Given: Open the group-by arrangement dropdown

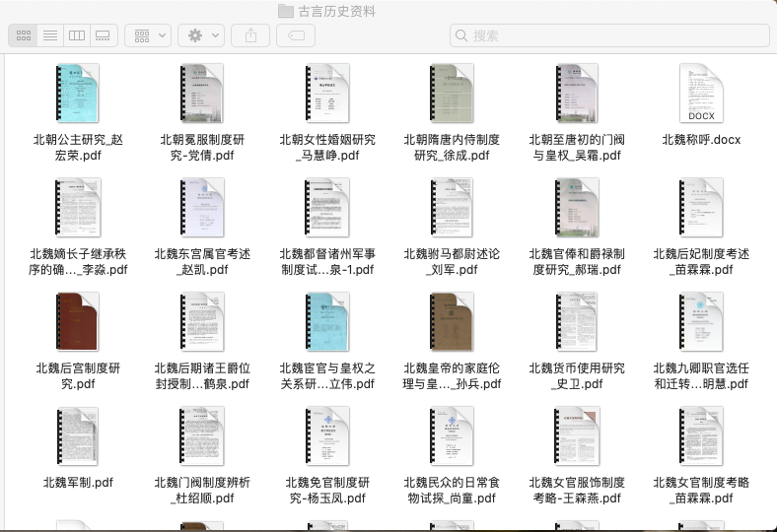Looking at the screenshot, I should [149, 35].
